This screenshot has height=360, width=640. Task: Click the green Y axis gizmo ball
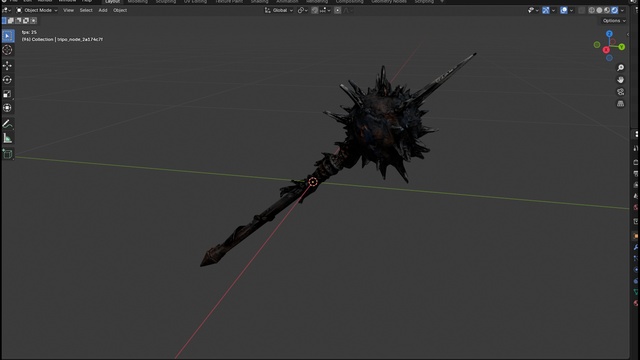622,47
